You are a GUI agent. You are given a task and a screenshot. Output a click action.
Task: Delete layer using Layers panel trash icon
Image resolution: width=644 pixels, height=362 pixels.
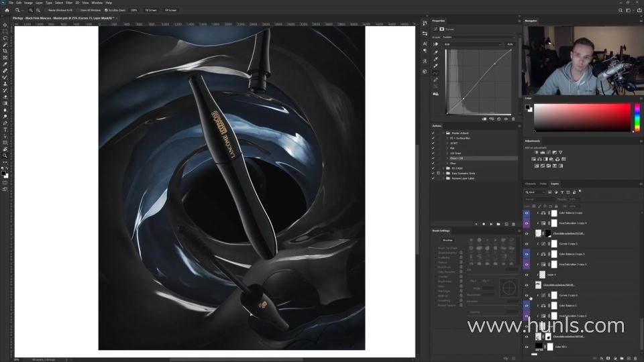pyautogui.click(x=635, y=358)
